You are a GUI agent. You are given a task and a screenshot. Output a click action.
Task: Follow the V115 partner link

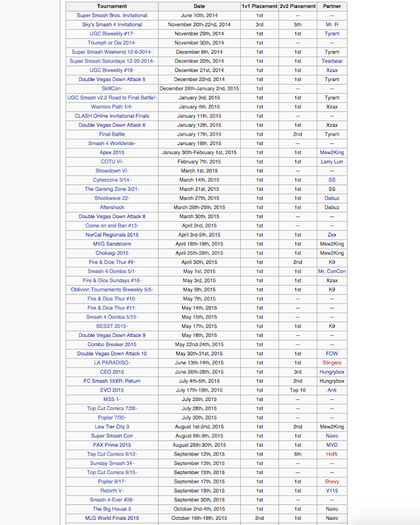click(332, 490)
